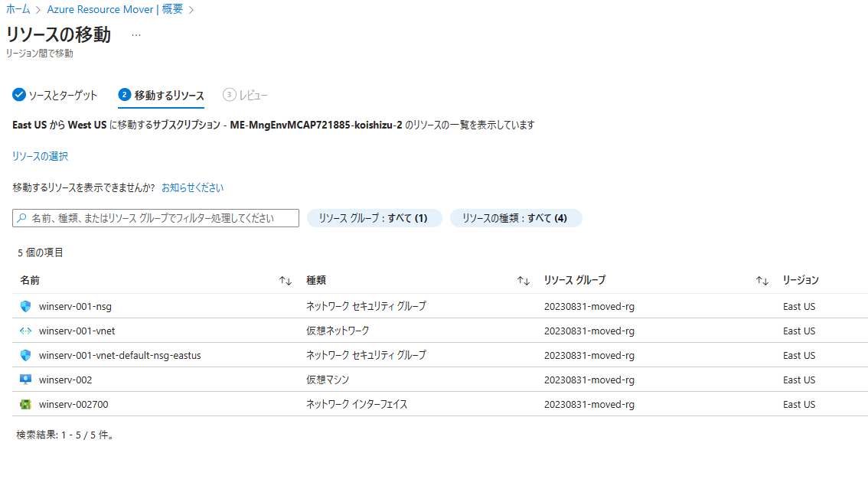Click ネットワーク インターフェイス type cell
The height and width of the screenshot is (479, 868).
(x=357, y=404)
